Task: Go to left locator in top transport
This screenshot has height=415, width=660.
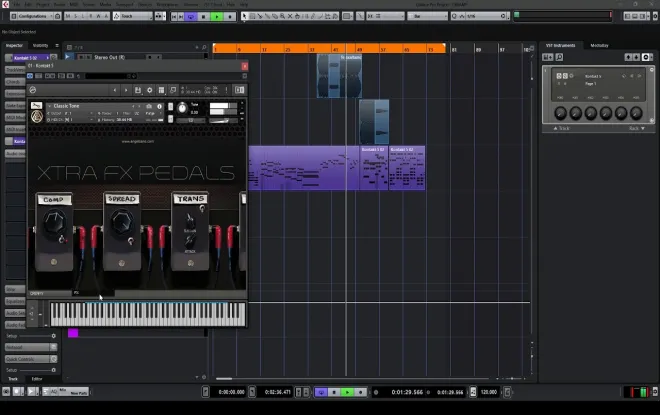Action: point(173,16)
